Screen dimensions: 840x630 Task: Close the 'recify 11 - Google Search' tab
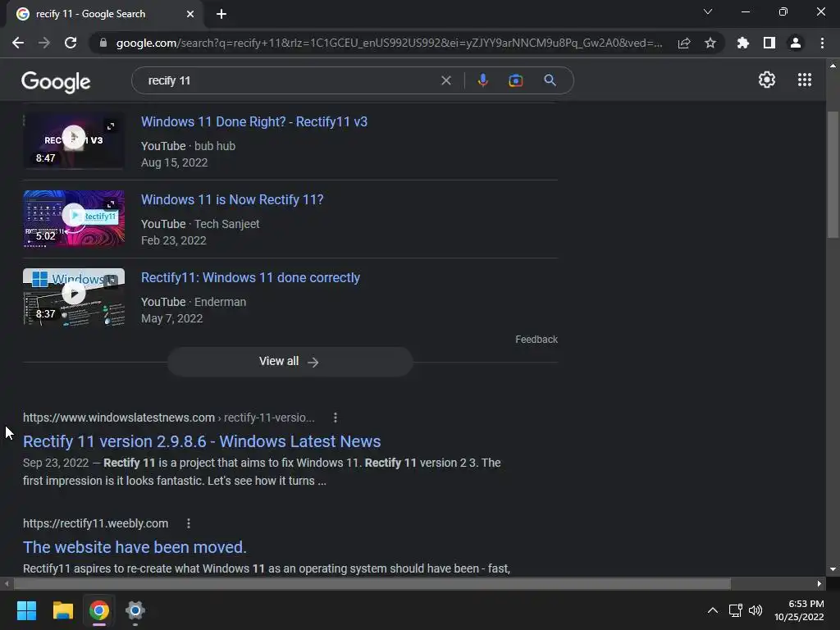click(190, 14)
